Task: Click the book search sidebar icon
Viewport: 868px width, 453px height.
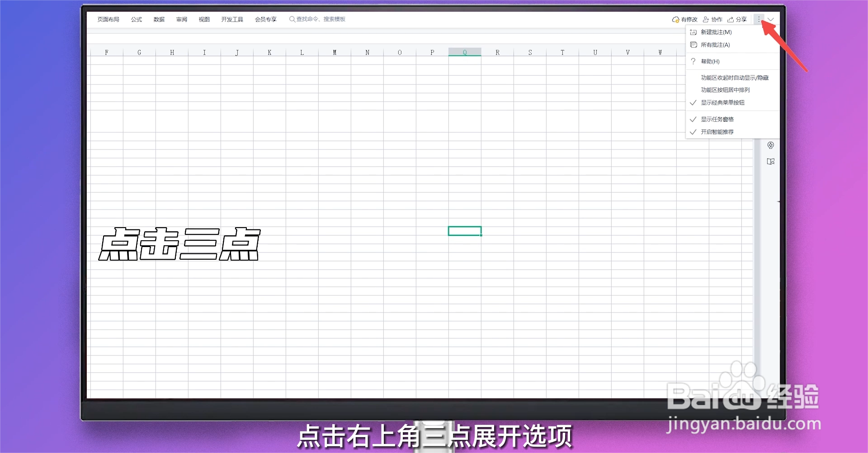Action: click(x=771, y=161)
